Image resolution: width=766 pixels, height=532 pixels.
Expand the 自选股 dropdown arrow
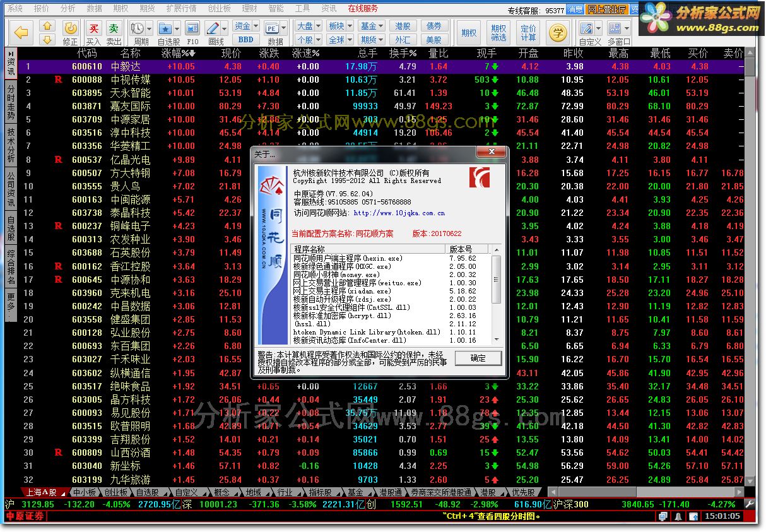[x=176, y=28]
